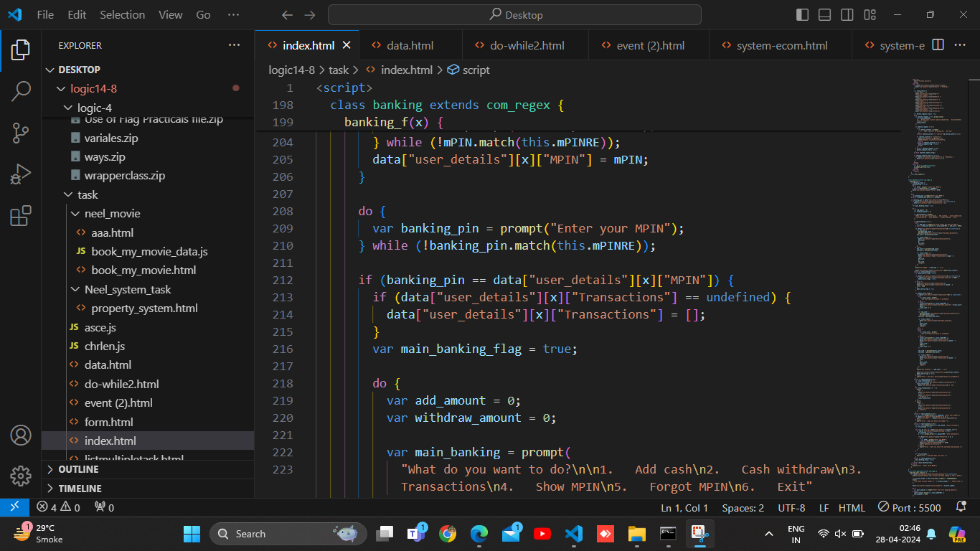Screen dimensions: 980x551
Task: Open the notifications bell in status bar
Action: [x=961, y=507]
